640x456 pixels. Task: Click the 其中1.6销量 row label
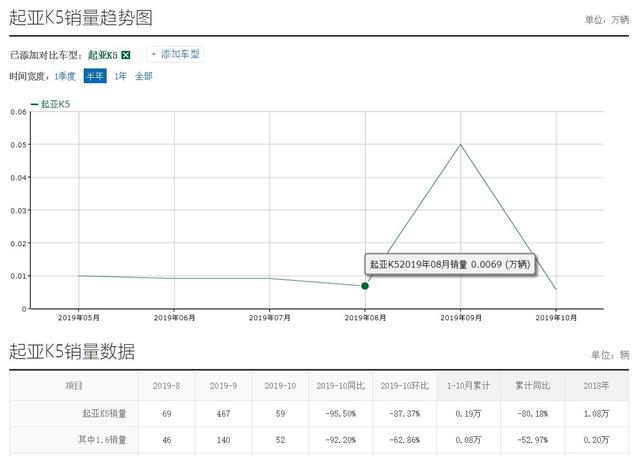[102, 440]
